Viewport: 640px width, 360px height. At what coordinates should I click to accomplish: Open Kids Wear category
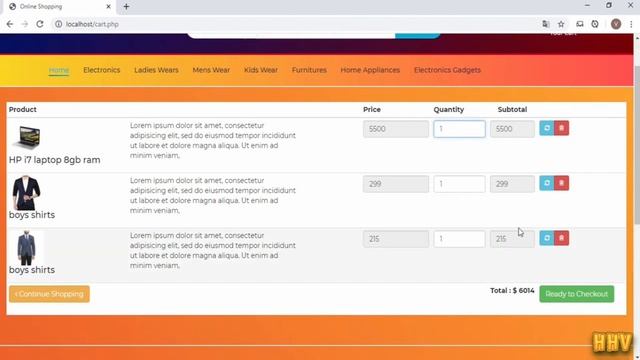click(x=261, y=70)
